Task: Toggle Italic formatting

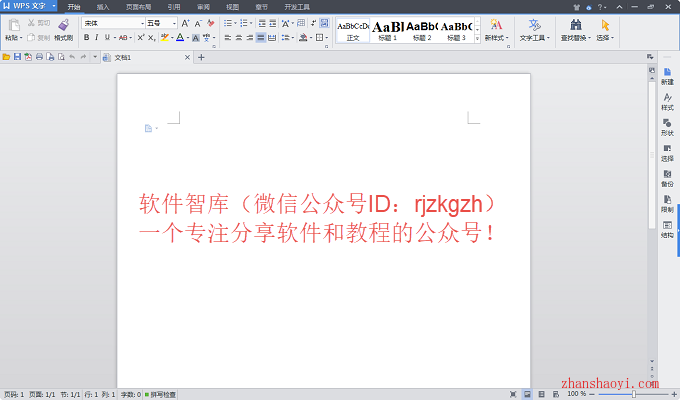Action: (96, 38)
